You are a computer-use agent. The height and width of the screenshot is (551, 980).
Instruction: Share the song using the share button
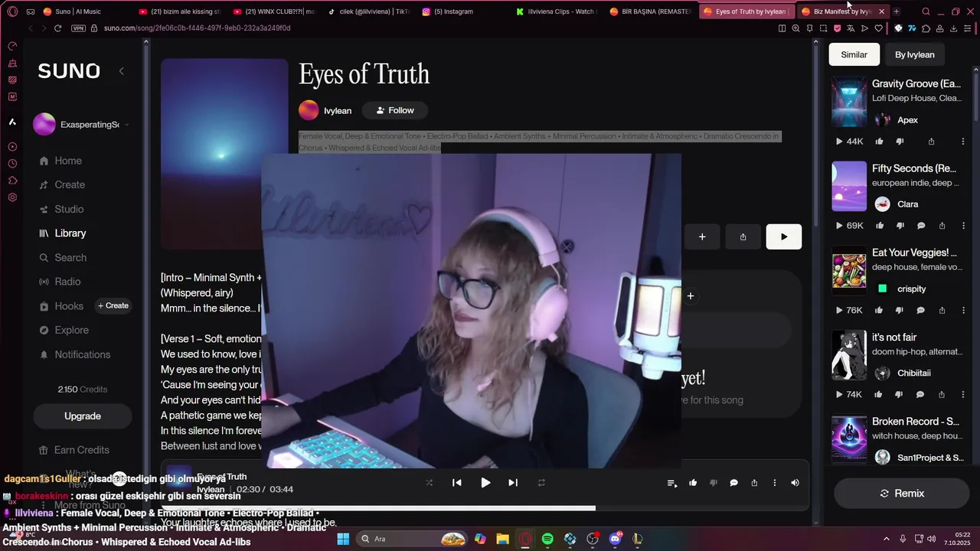743,237
